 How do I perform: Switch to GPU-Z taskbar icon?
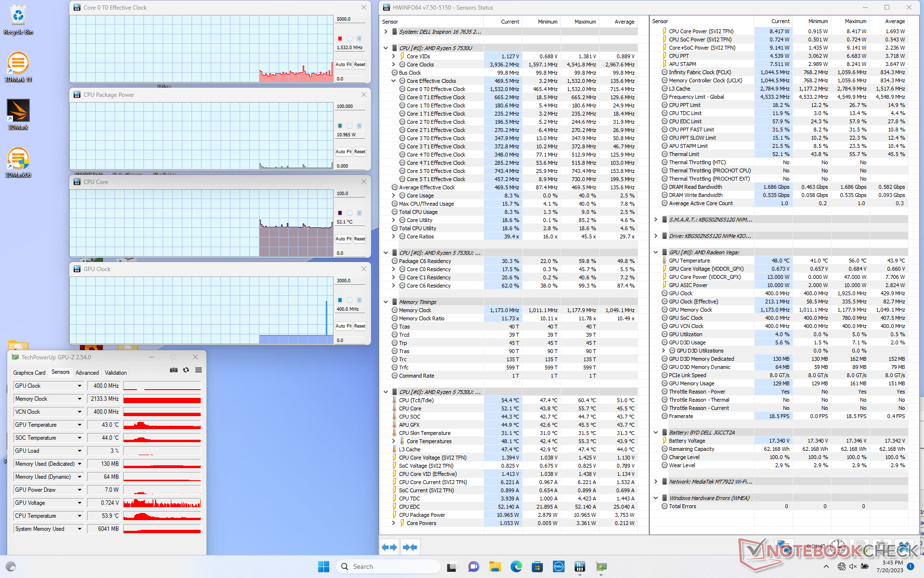coord(601,566)
